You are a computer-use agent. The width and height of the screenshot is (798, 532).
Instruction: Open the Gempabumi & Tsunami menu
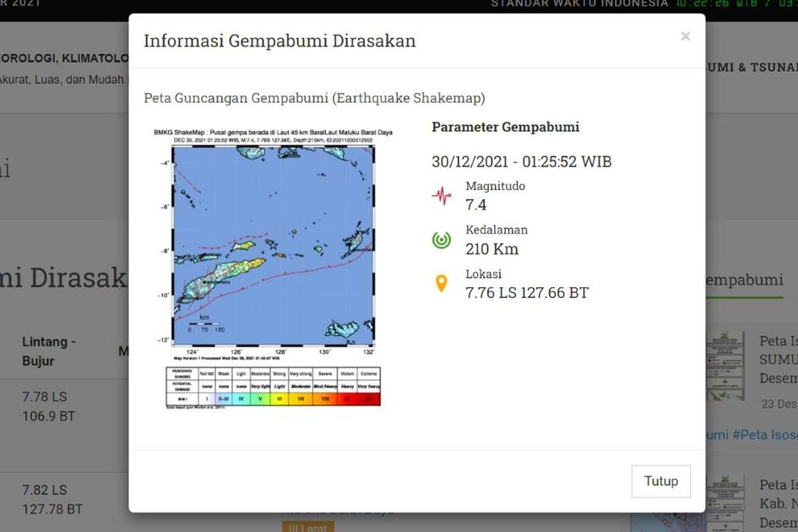click(x=752, y=67)
